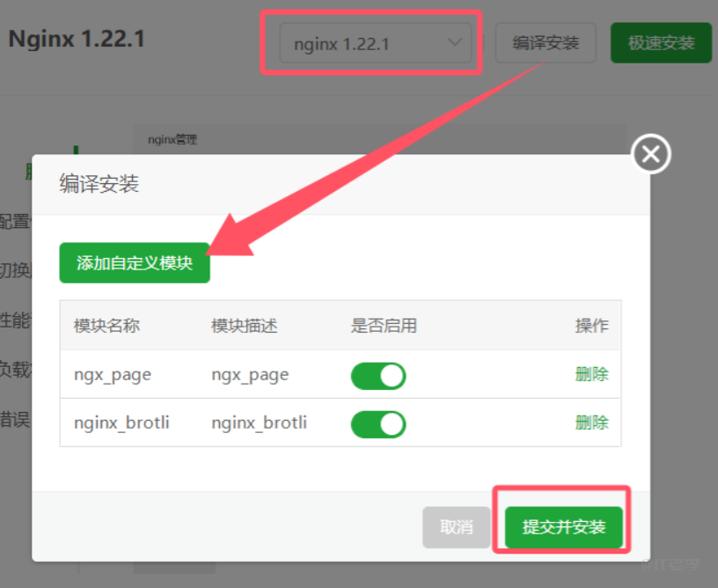Turn off the nginx_brotli switch
718x588 pixels.
tap(377, 423)
